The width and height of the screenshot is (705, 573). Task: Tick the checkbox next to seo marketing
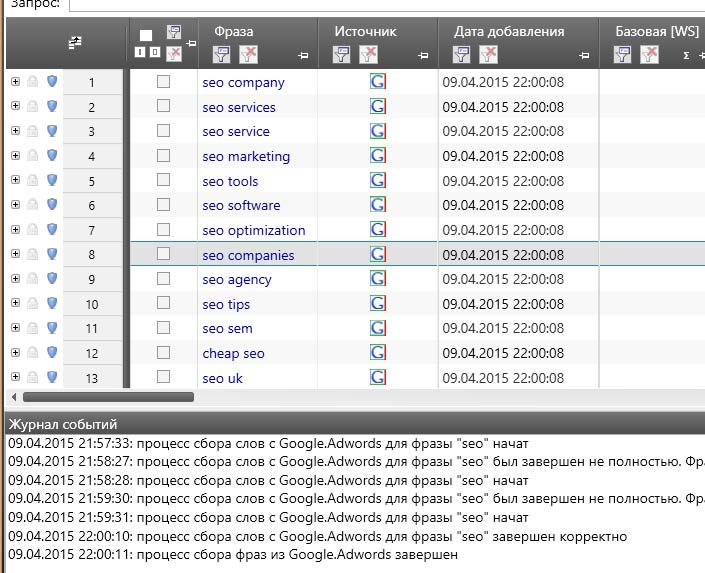(163, 156)
